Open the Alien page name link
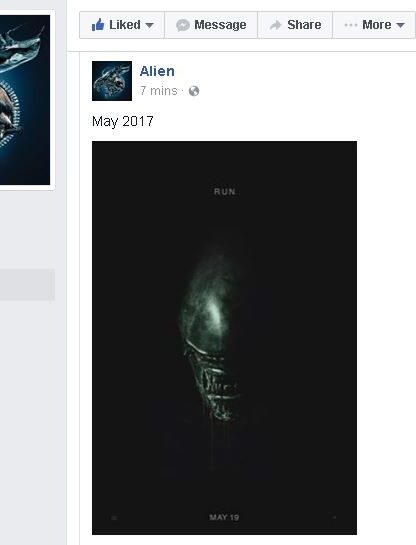 [x=157, y=71]
